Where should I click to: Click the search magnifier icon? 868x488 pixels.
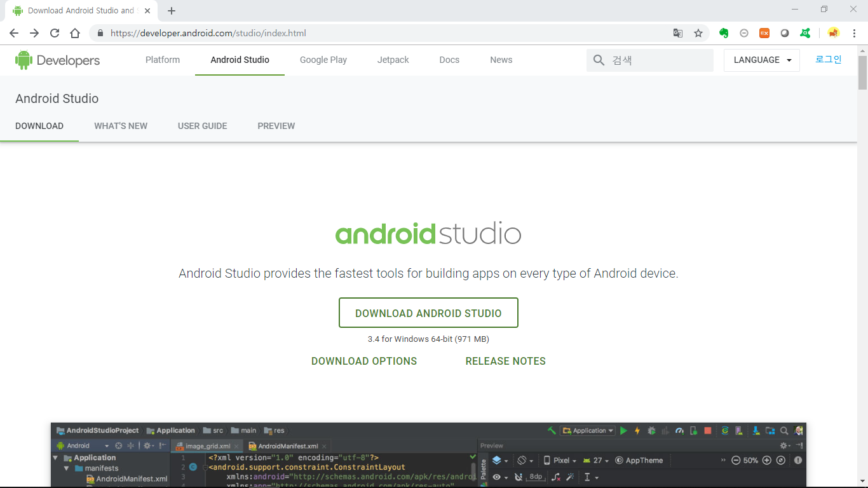pyautogui.click(x=599, y=60)
